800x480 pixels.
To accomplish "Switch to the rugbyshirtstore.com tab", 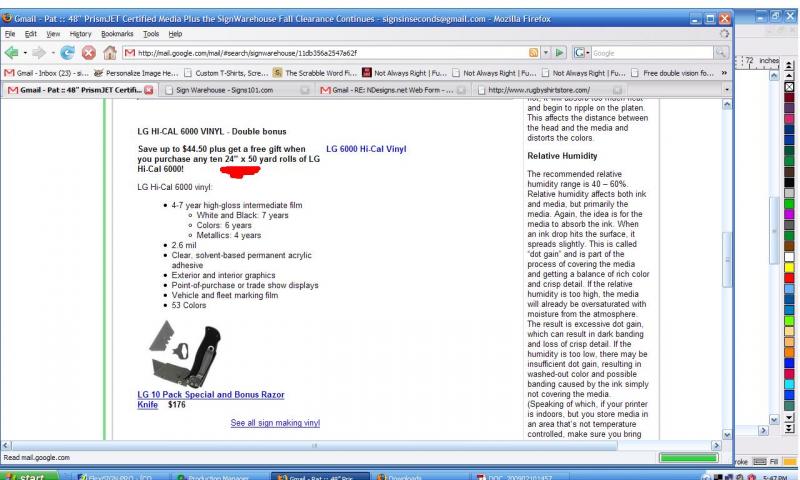I will click(x=548, y=90).
